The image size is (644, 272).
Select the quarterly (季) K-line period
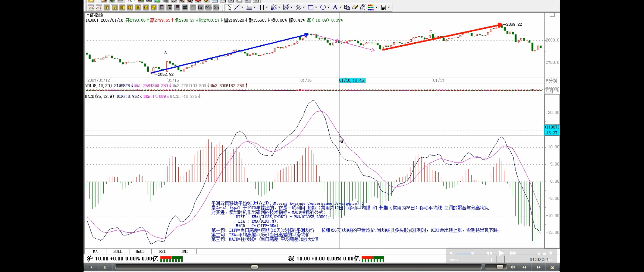tap(185, 8)
